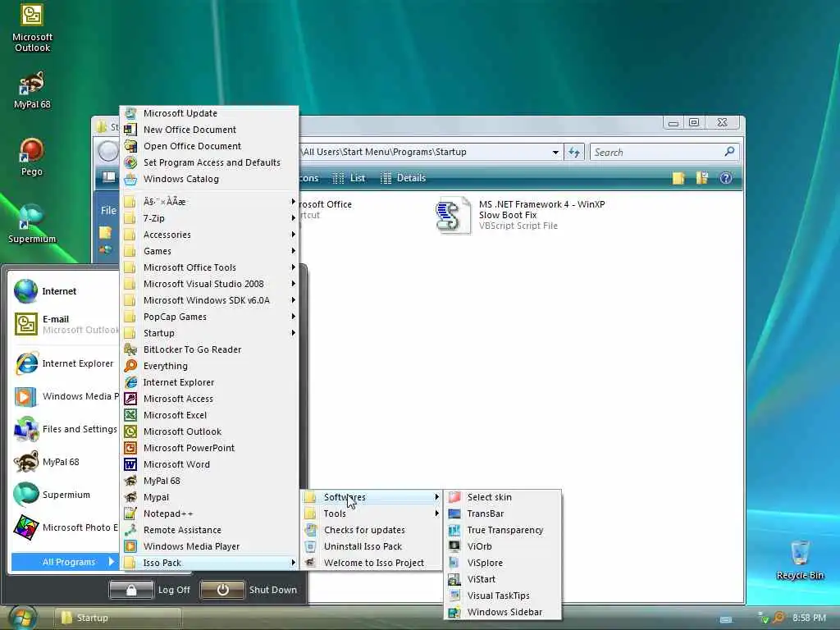Viewport: 840px width, 630px height.
Task: Open Open Office Document entry
Action: point(209,146)
